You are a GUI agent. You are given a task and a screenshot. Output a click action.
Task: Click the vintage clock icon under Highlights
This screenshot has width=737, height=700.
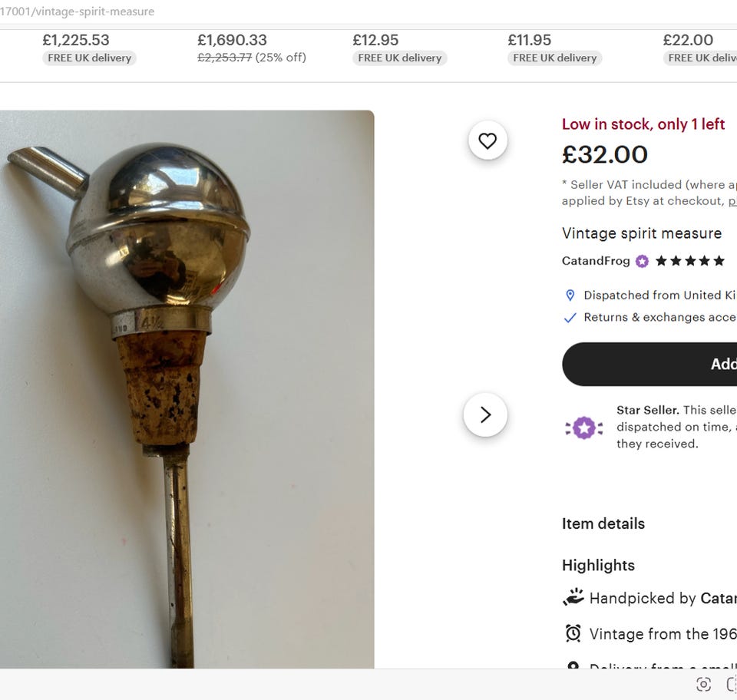coord(573,634)
